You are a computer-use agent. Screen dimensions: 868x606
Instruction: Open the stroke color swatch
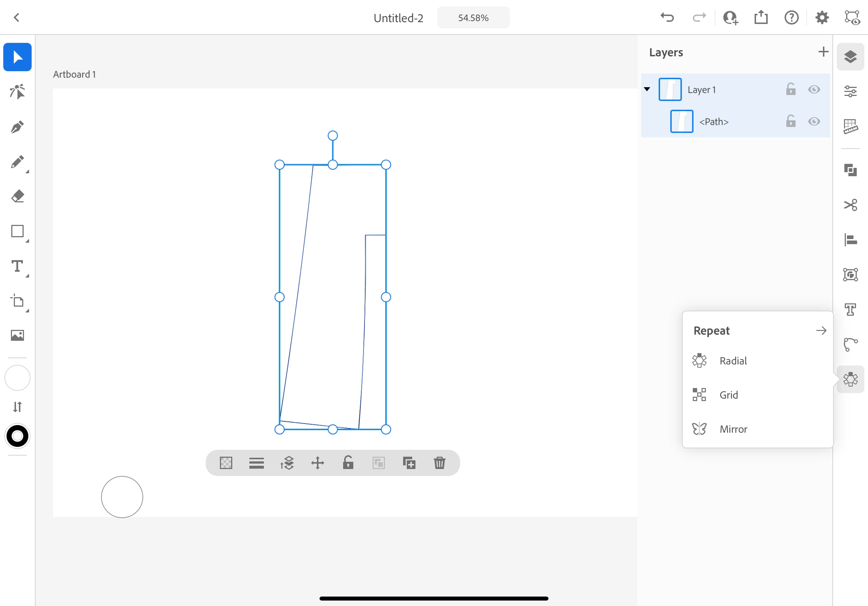pos(17,436)
